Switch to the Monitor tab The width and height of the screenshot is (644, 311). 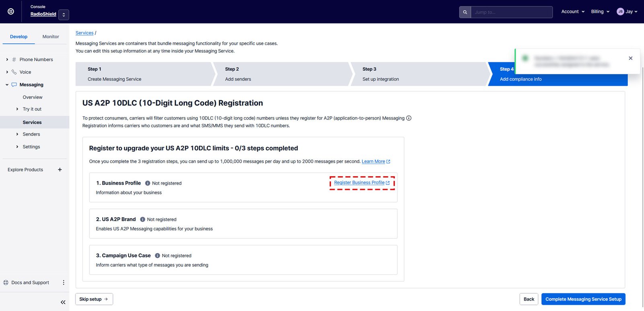[51, 37]
